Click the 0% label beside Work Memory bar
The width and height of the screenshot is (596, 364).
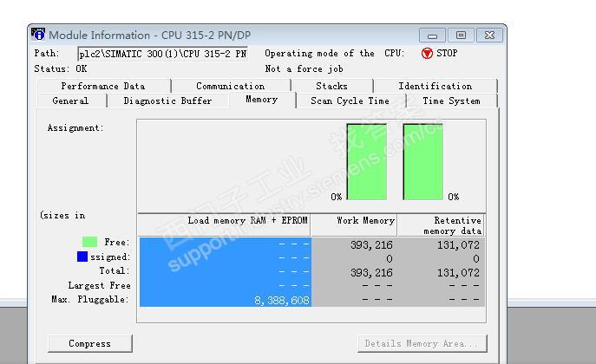337,197
